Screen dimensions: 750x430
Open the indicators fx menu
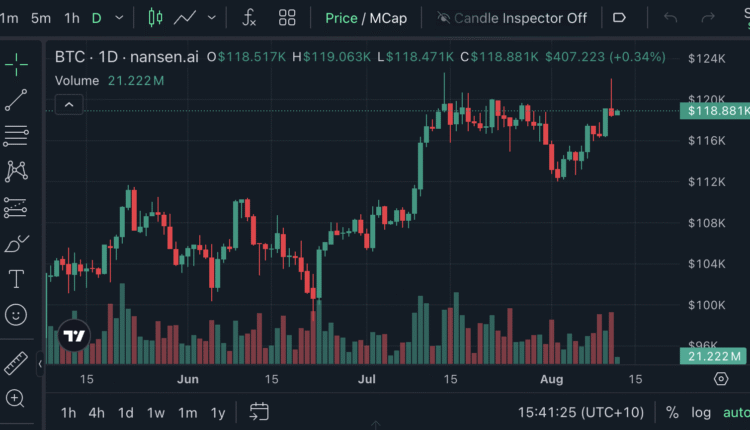click(249, 18)
